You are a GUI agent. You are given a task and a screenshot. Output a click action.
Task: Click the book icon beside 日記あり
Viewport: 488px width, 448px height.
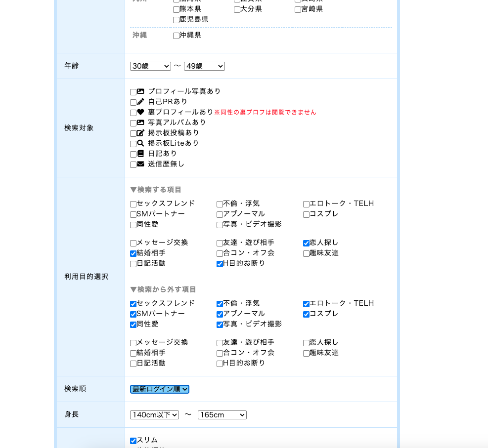[x=141, y=154]
